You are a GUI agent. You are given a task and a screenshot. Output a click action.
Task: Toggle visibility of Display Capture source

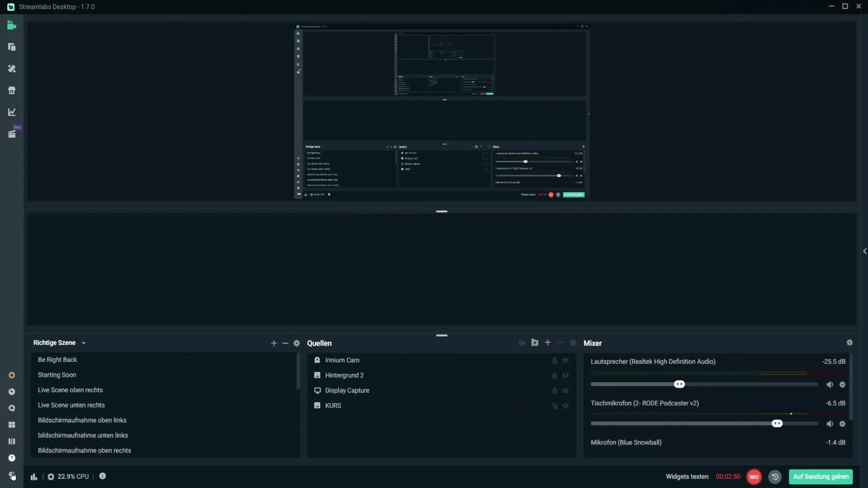(566, 390)
